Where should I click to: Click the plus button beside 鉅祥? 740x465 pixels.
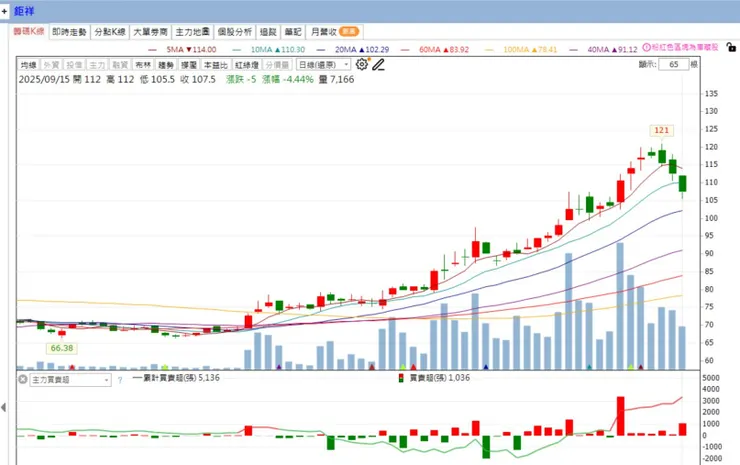coord(4,10)
